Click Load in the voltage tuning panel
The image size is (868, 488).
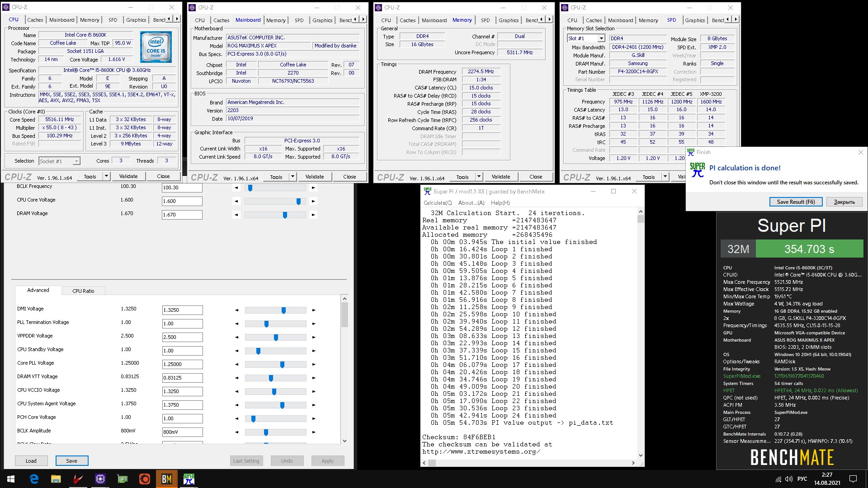31,461
